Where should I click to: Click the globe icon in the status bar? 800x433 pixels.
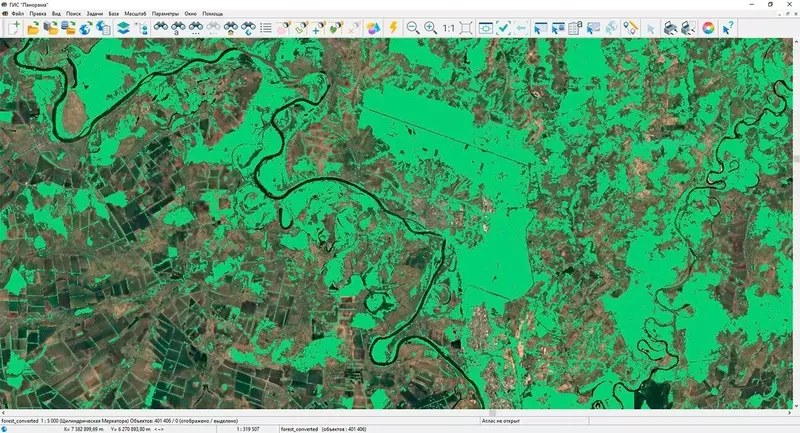[4, 429]
